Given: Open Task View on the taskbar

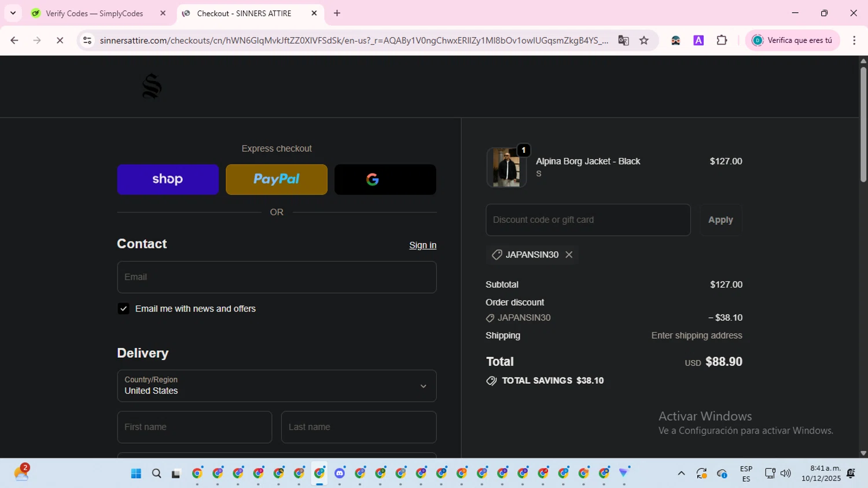Looking at the screenshot, I should [x=176, y=474].
